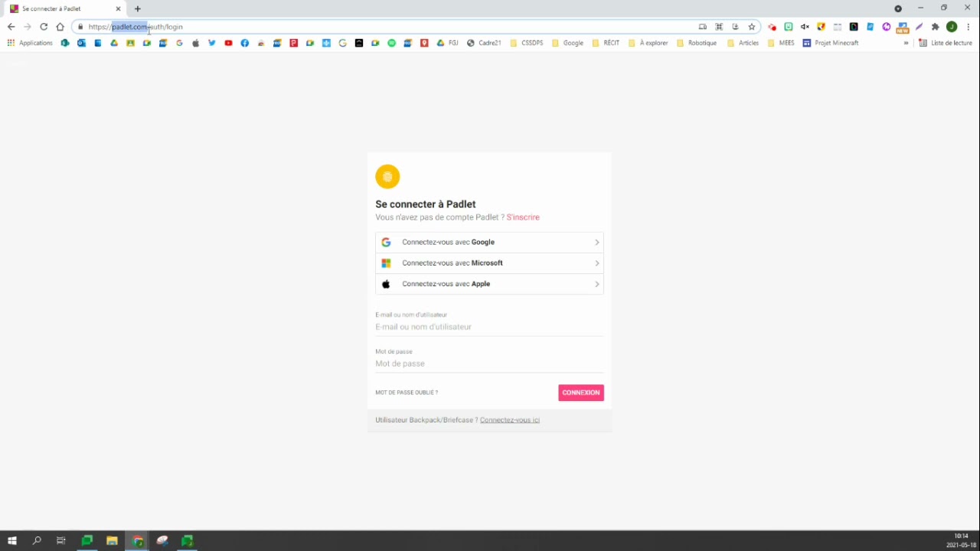Screen dimensions: 980x551
Task: Choose Connectez-vous avec Apple
Action: [489, 284]
